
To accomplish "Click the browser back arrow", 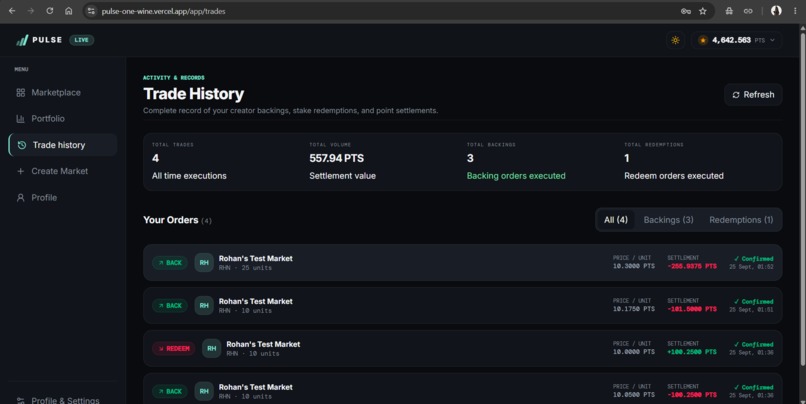I will click(12, 11).
